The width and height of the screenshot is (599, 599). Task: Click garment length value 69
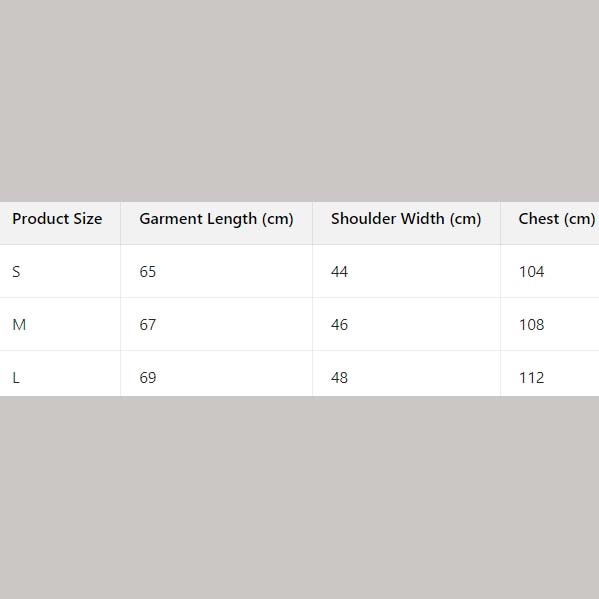(148, 378)
